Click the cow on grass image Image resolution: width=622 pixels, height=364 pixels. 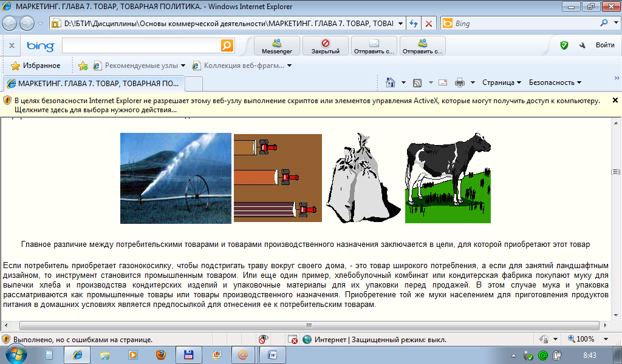[448, 178]
